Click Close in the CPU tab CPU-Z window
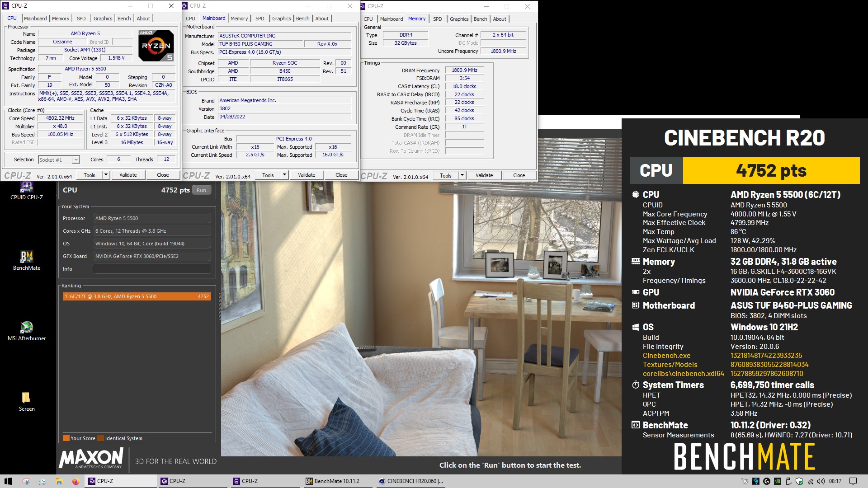 pos(163,175)
